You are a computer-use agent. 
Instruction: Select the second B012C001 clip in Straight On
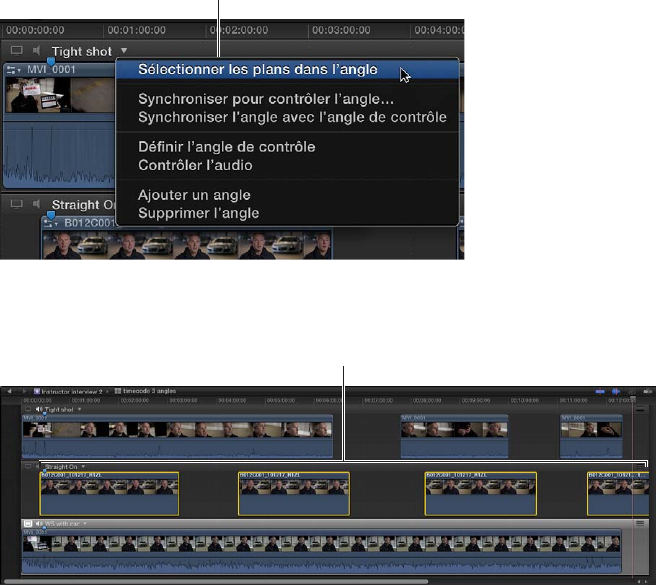point(294,494)
